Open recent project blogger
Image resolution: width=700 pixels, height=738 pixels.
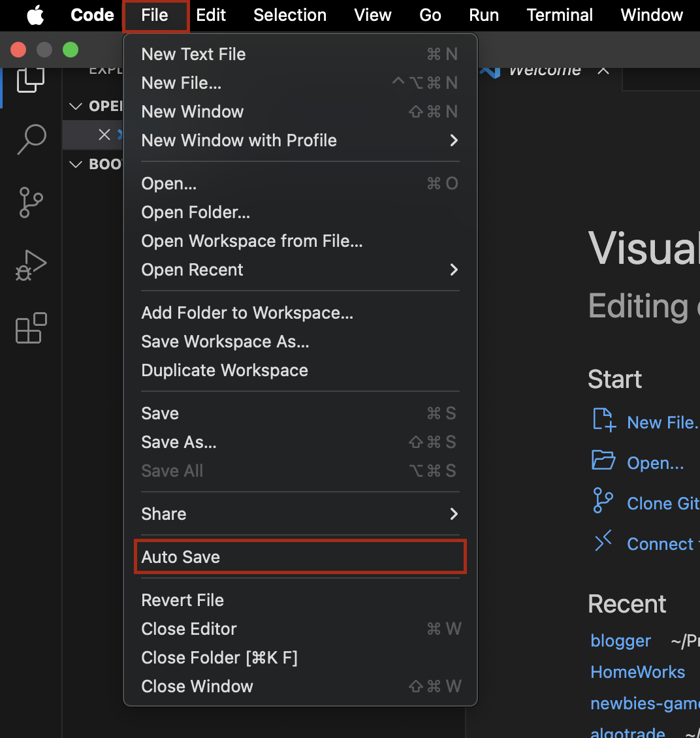coord(620,641)
